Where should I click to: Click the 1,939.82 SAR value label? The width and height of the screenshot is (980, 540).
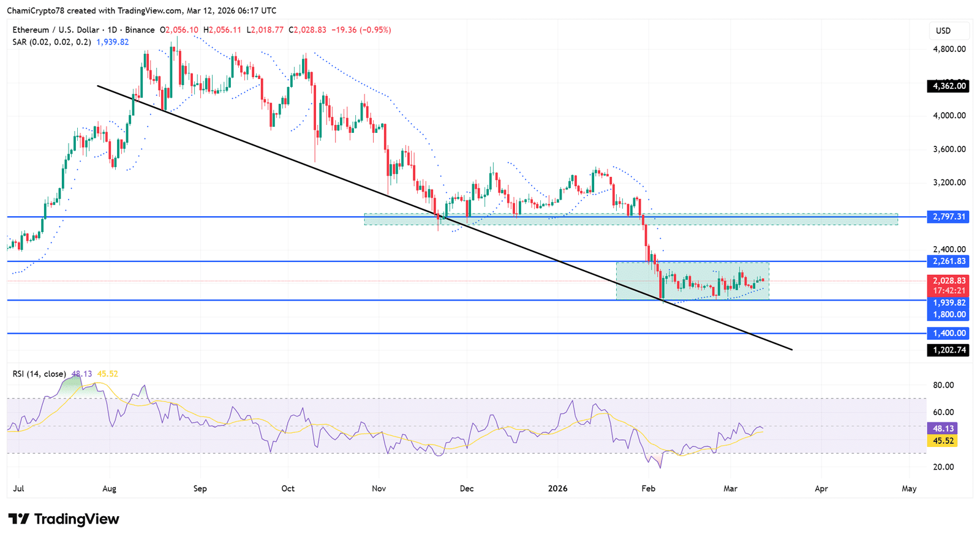click(x=948, y=303)
